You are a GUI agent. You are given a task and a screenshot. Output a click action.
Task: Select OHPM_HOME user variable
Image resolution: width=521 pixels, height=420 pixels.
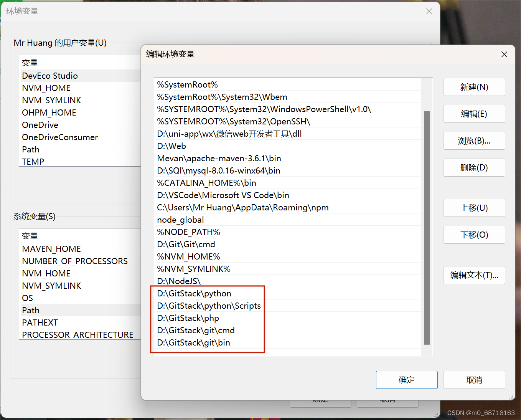coord(80,112)
